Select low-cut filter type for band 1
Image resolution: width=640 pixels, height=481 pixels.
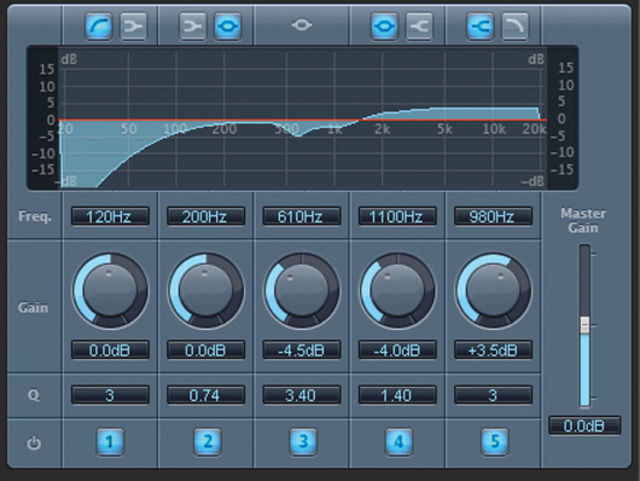99,27
